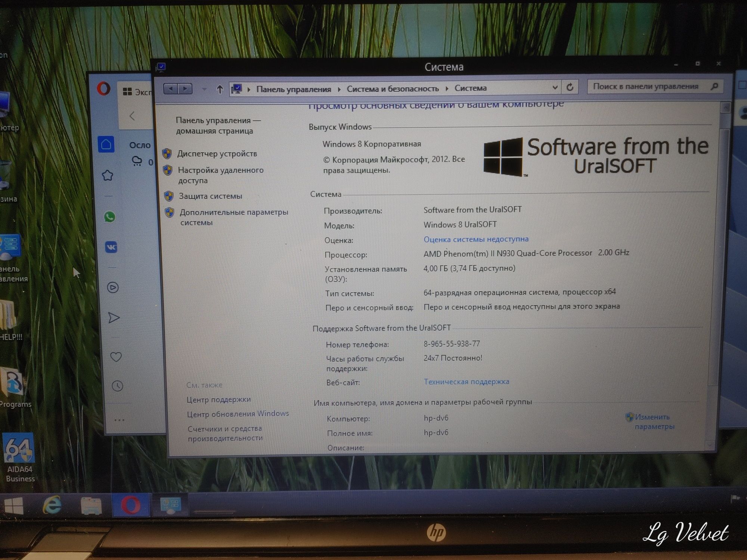Screen dimensions: 747x560
Task: Expand breadcrumb chevron after 'Система и безопасность'
Action: (447, 88)
